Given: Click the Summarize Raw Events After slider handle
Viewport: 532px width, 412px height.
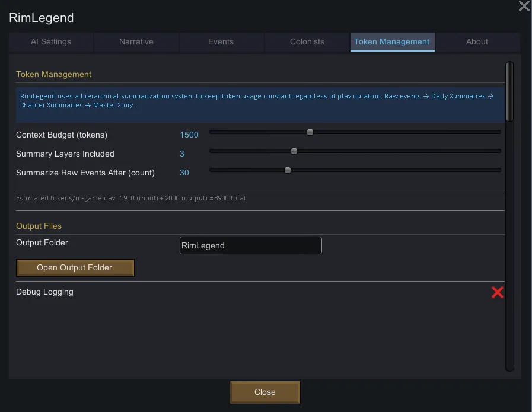Looking at the screenshot, I should coord(288,170).
